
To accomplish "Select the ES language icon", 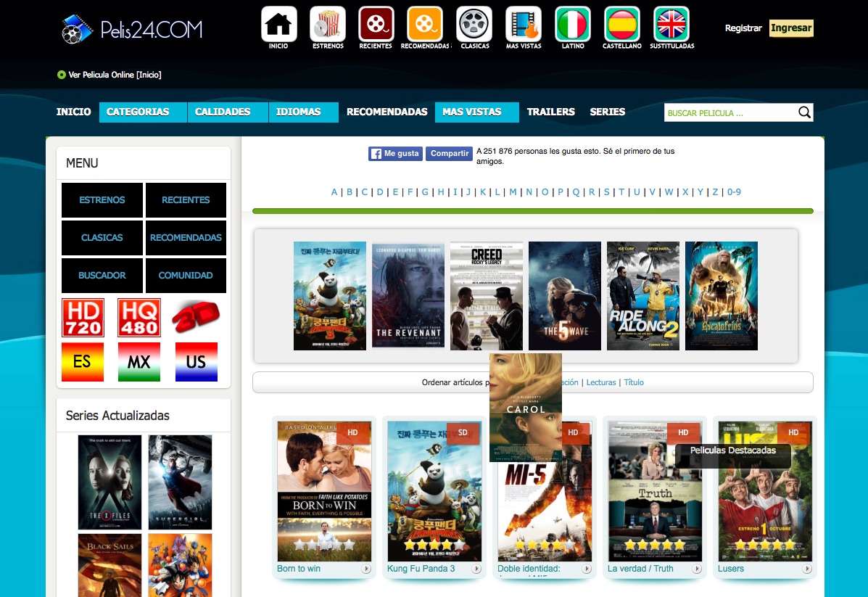I will [x=83, y=362].
